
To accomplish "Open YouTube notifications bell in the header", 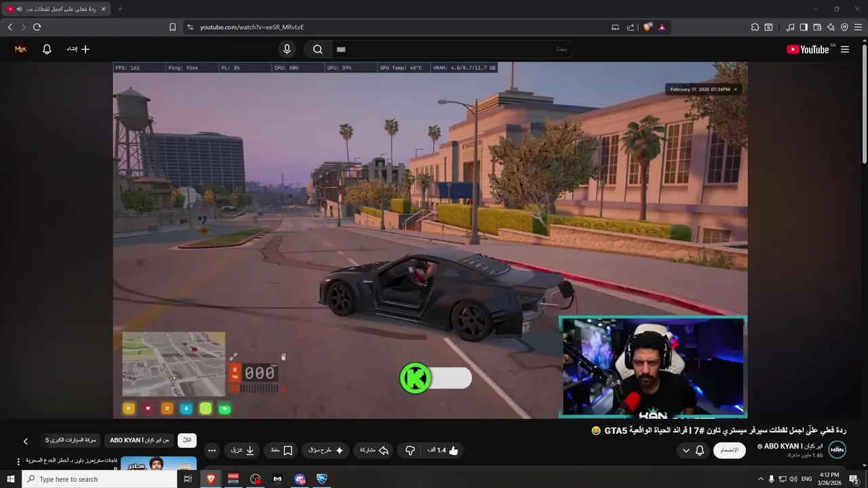I will coord(47,49).
